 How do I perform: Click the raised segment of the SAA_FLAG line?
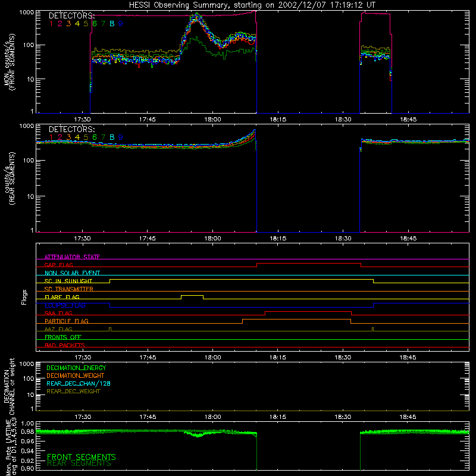[308, 312]
